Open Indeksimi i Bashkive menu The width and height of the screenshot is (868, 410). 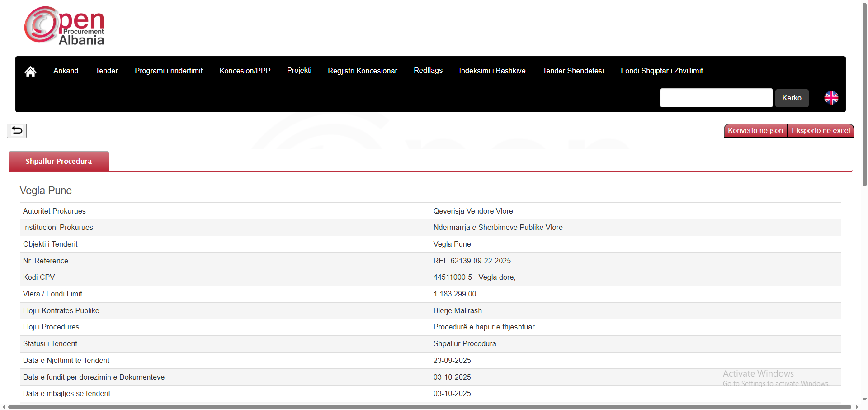[492, 71]
